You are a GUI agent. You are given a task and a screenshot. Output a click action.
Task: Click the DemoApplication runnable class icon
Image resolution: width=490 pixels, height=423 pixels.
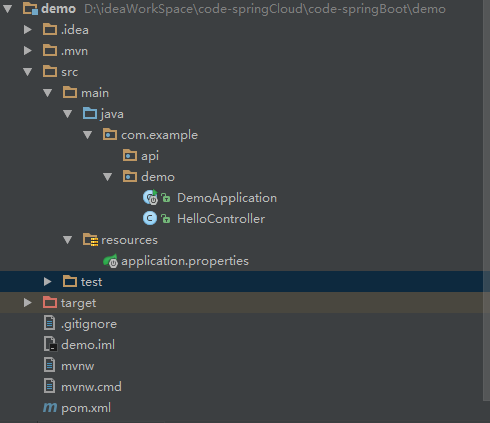pos(150,197)
